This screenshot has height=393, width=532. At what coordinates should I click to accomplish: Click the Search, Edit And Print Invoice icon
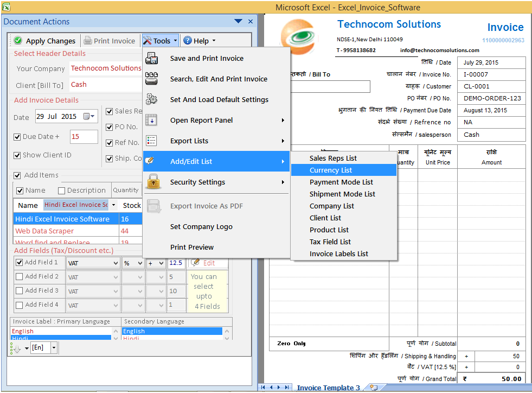click(x=152, y=79)
